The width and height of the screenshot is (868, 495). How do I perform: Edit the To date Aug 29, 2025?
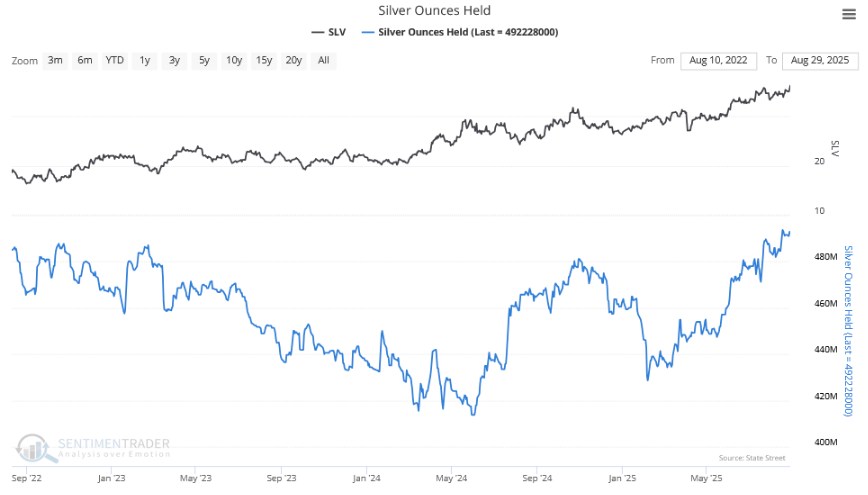[x=820, y=60]
